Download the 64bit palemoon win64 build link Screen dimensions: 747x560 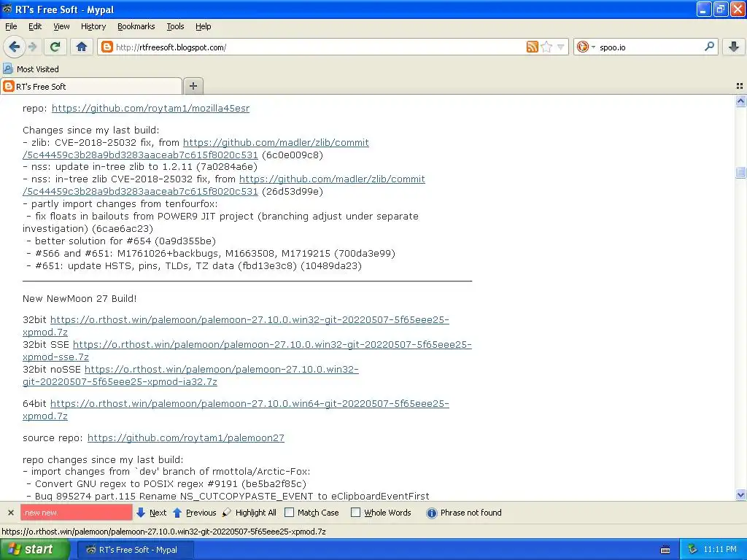[x=249, y=403]
